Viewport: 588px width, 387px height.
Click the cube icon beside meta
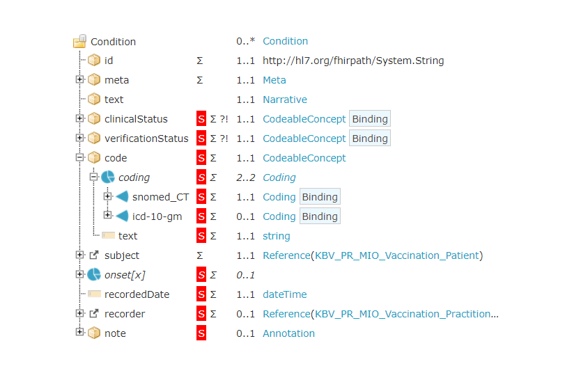(94, 80)
